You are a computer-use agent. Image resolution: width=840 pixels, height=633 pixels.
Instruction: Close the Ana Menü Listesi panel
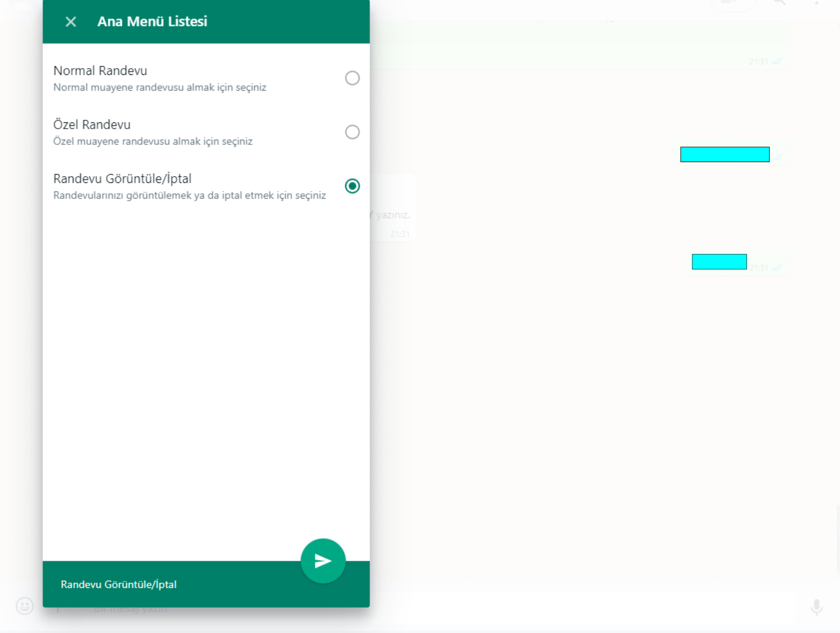click(x=71, y=22)
